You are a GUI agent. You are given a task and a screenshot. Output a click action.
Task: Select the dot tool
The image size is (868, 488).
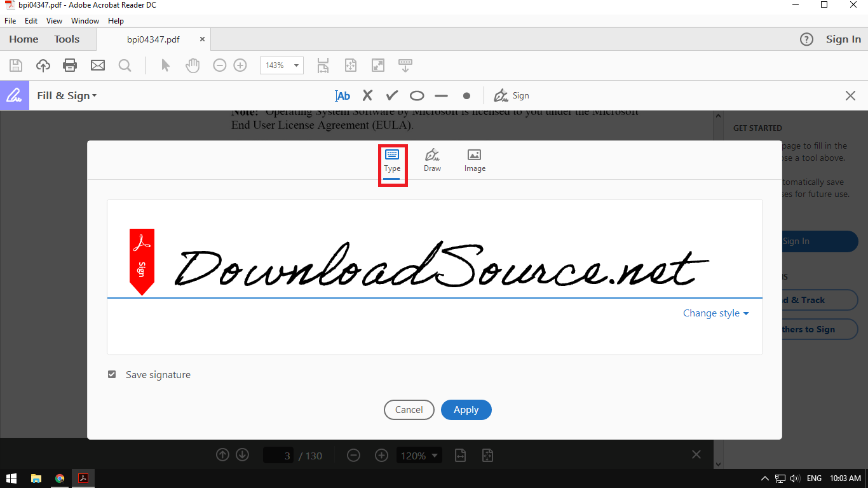[x=466, y=96]
